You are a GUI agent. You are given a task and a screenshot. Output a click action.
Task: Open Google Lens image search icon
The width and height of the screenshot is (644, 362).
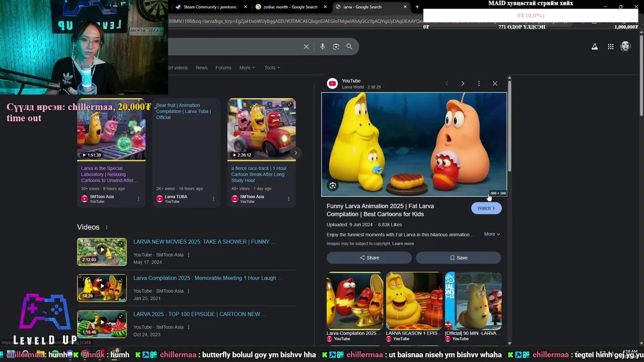click(336, 46)
